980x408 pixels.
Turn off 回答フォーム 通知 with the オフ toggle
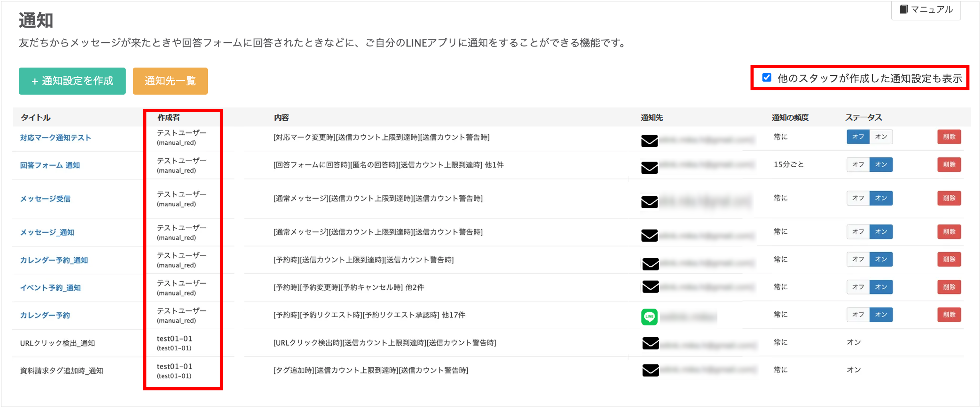click(858, 165)
